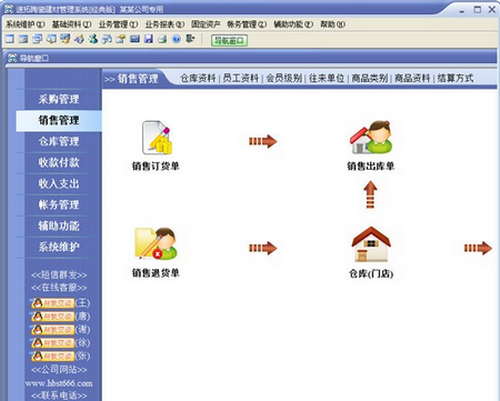Click the <<在线客服>> link
Screen dimensions: 500x401
click(x=59, y=287)
